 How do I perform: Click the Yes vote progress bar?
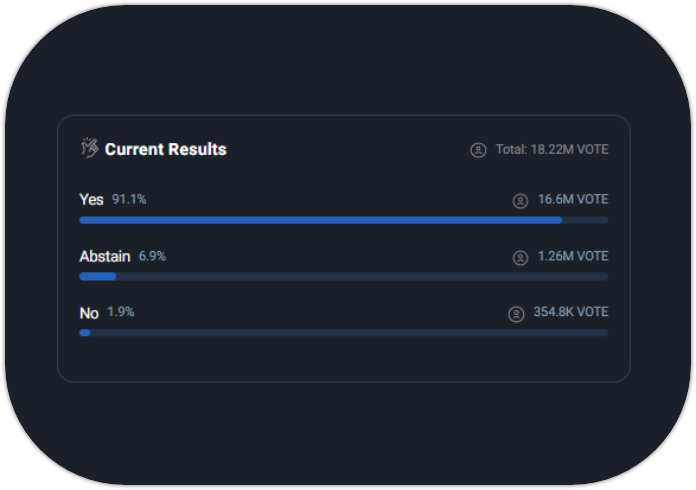(343, 220)
